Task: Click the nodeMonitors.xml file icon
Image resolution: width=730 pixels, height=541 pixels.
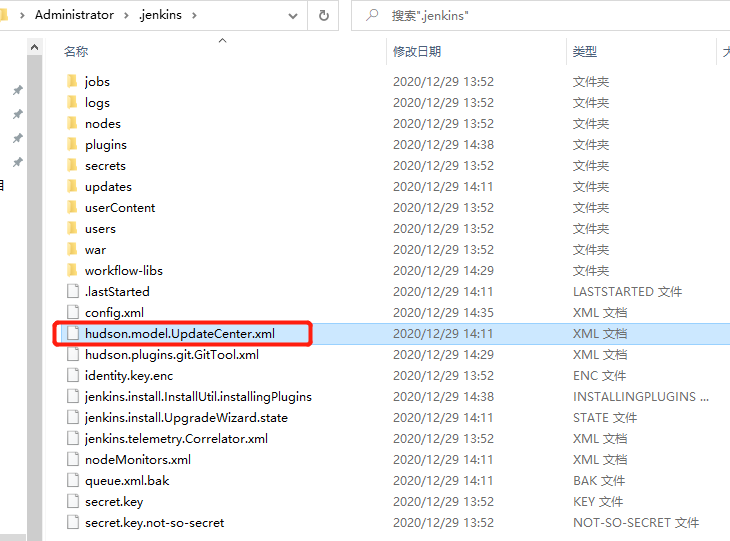Action: pos(73,459)
